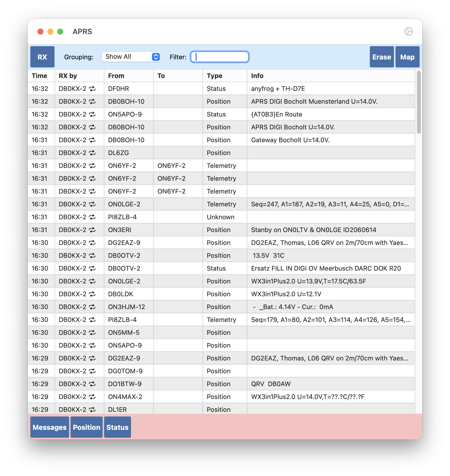Open the Map view
Screen dimensions: 450x476
(x=407, y=57)
